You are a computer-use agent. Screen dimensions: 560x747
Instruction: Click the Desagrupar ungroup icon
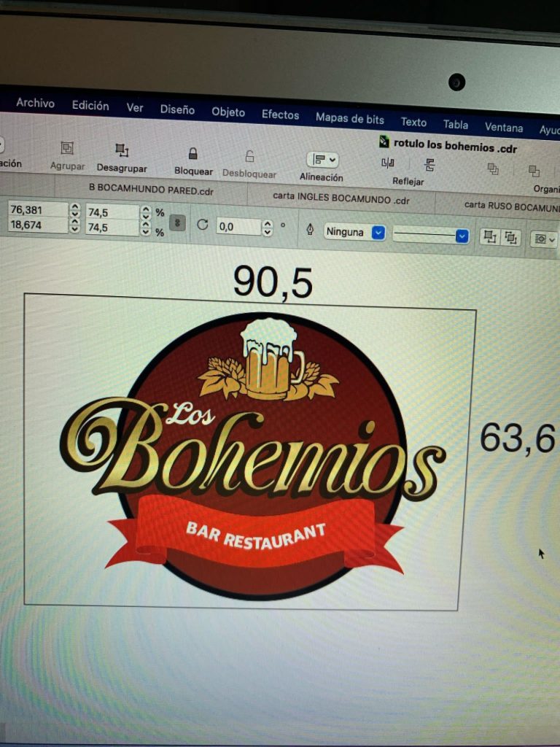point(122,150)
